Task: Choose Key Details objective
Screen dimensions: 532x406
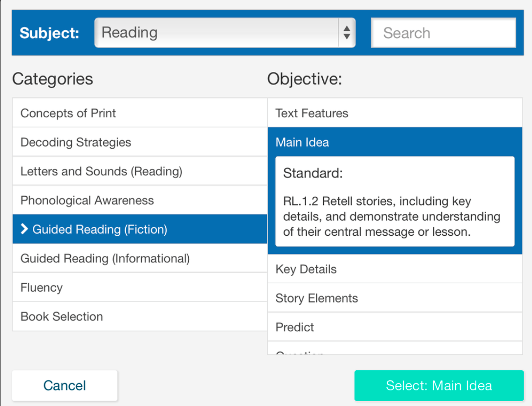Action: tap(395, 269)
